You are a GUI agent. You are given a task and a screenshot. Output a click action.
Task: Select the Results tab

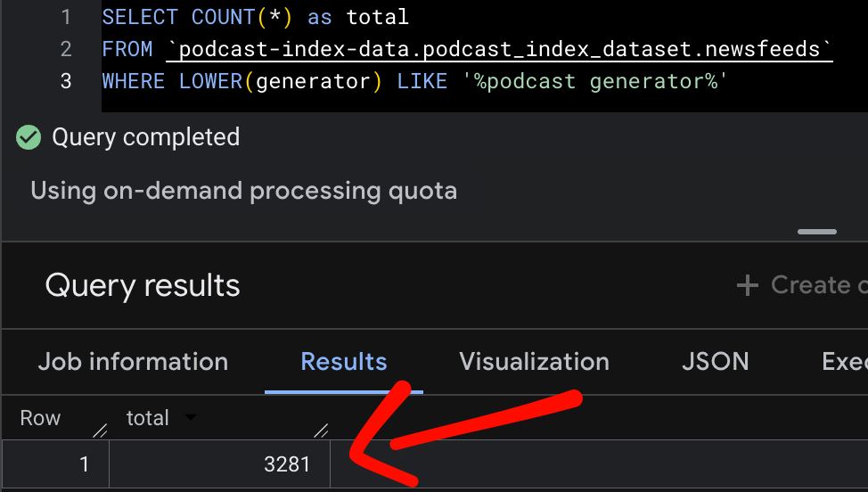[x=344, y=362]
